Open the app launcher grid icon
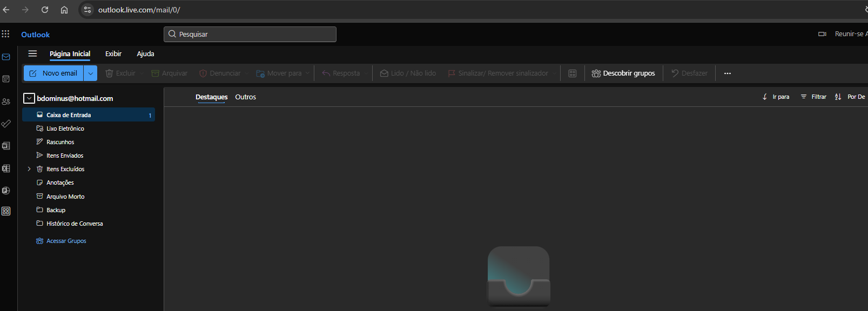Viewport: 868px width, 311px height. pyautogui.click(x=5, y=34)
